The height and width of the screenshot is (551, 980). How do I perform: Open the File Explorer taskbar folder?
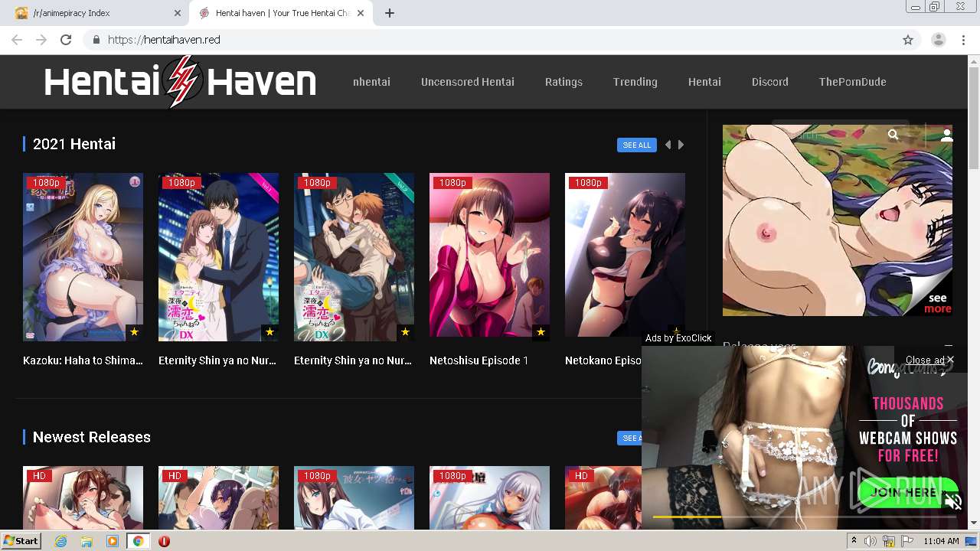[87, 541]
